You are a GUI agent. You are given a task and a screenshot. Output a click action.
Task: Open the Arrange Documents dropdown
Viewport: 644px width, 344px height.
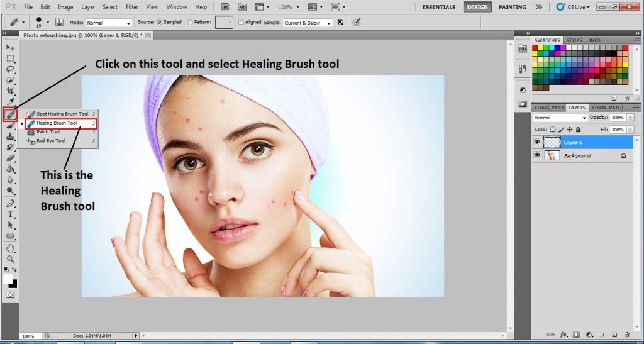tap(316, 7)
